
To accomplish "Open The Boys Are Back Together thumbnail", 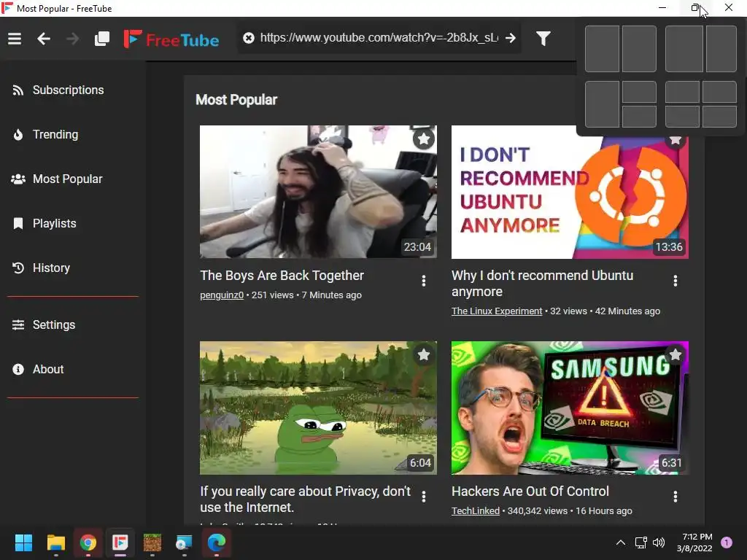I will tap(318, 192).
